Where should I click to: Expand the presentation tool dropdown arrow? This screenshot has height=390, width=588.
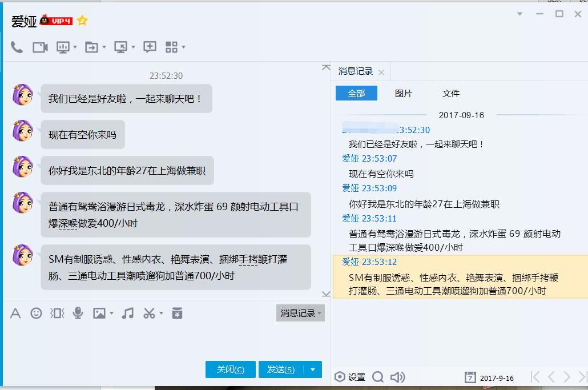pos(75,47)
